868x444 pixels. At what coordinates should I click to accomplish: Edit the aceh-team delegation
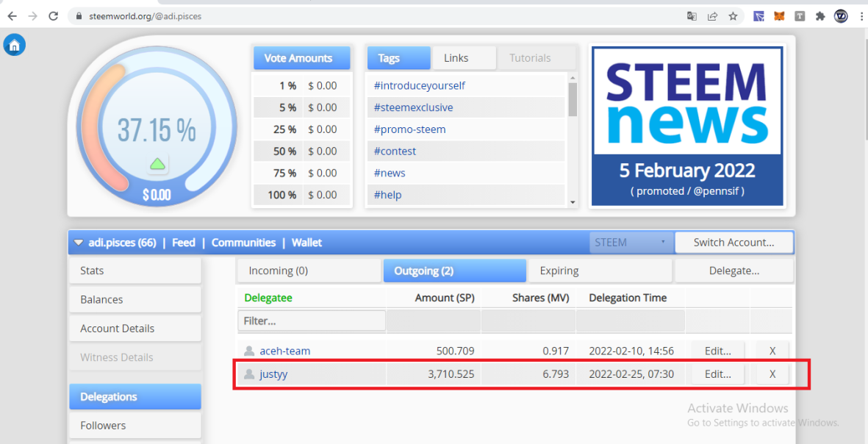pyautogui.click(x=717, y=351)
